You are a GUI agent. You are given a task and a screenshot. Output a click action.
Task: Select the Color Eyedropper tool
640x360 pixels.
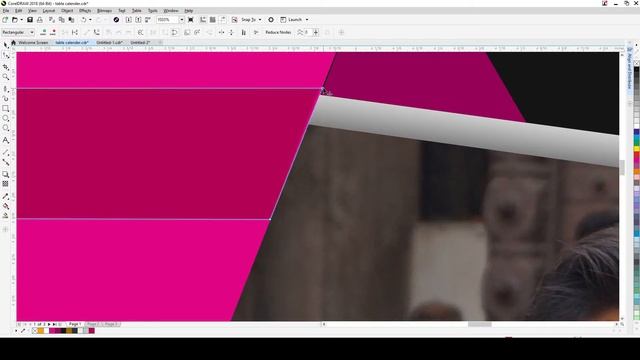[6, 196]
